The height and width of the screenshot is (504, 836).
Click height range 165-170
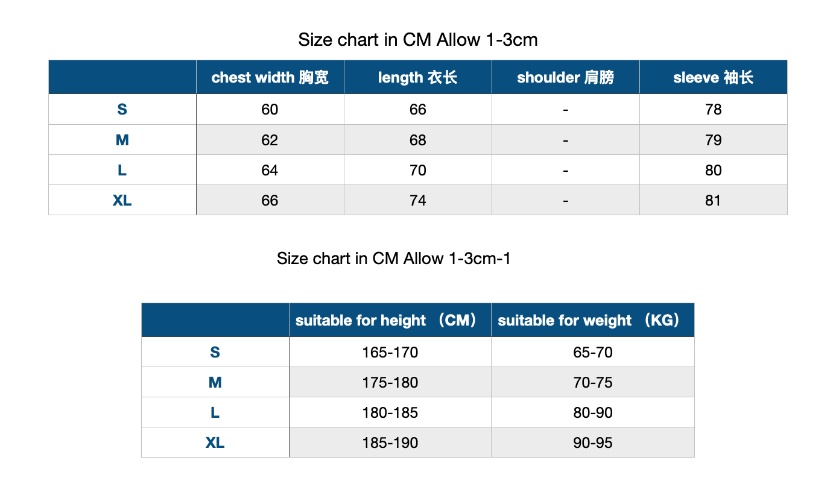tap(390, 352)
